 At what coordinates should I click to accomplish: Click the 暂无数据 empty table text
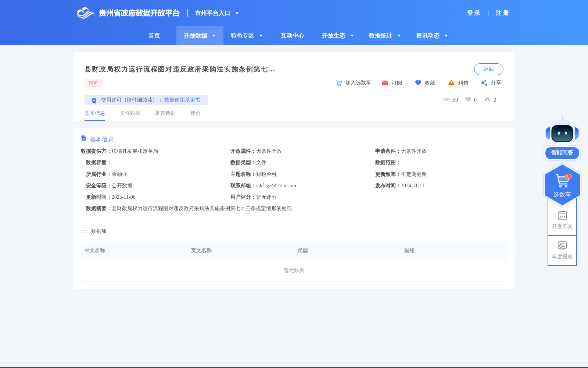pyautogui.click(x=294, y=270)
